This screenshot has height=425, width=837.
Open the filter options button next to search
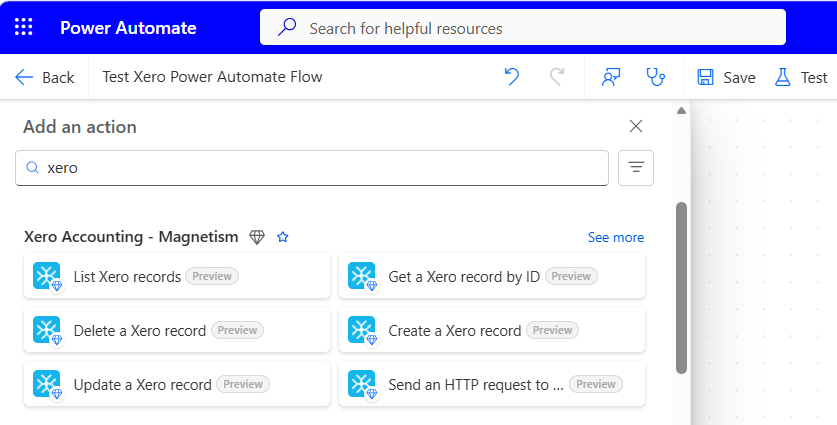[x=636, y=168]
